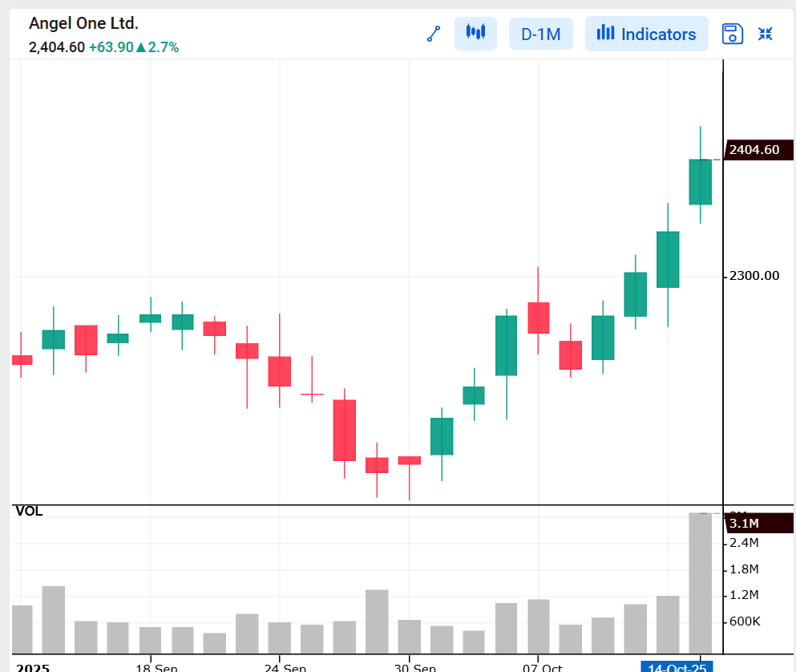This screenshot has width=796, height=672.
Task: Click the 1.8M volume axis label
Action: 744,569
